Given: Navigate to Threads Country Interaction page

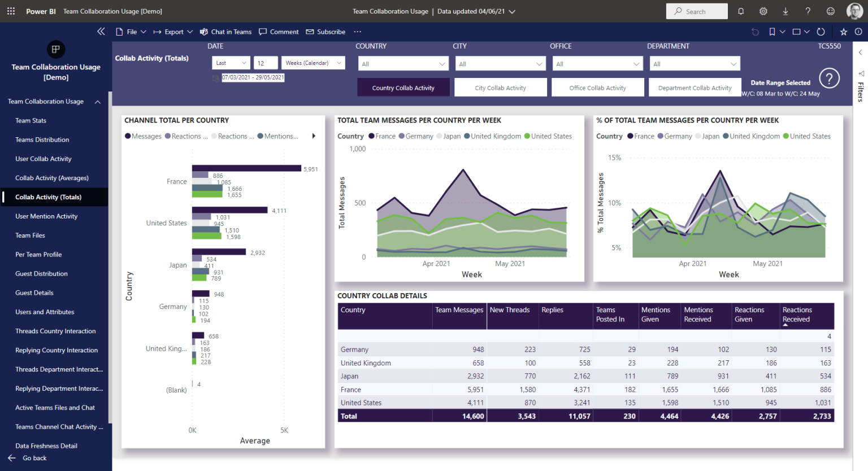Looking at the screenshot, I should pos(55,331).
